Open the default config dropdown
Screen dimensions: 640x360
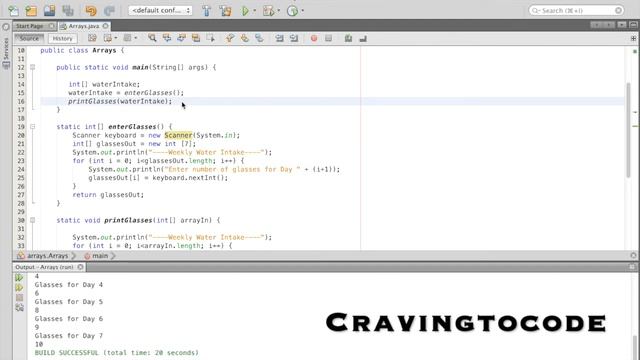click(x=160, y=11)
